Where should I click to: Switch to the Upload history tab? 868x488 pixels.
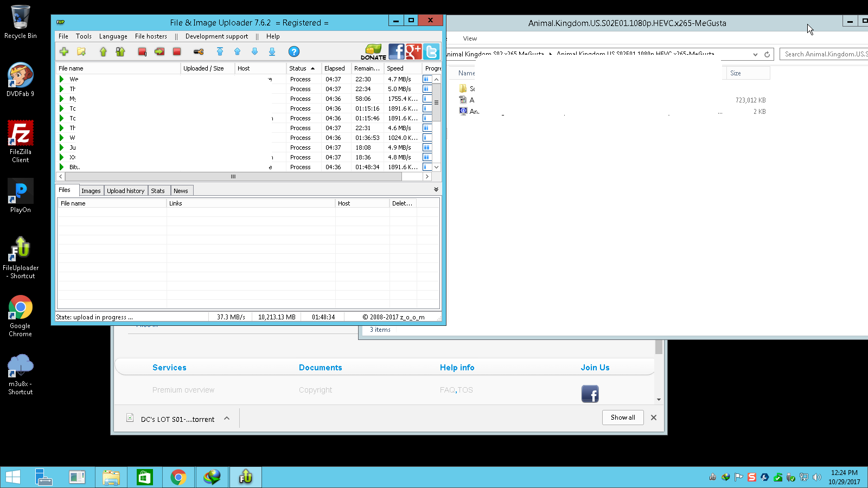coord(125,191)
